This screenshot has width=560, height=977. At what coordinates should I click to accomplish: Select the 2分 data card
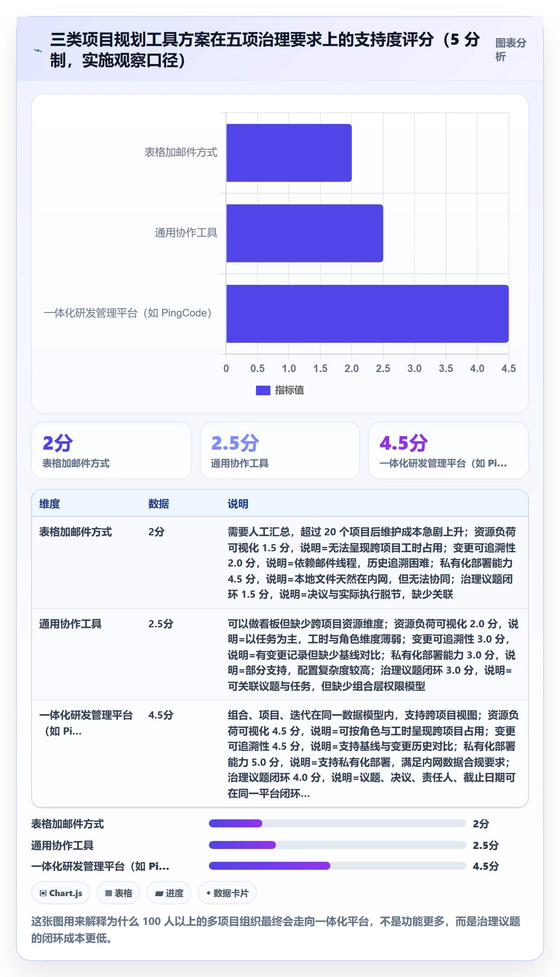pyautogui.click(x=112, y=450)
